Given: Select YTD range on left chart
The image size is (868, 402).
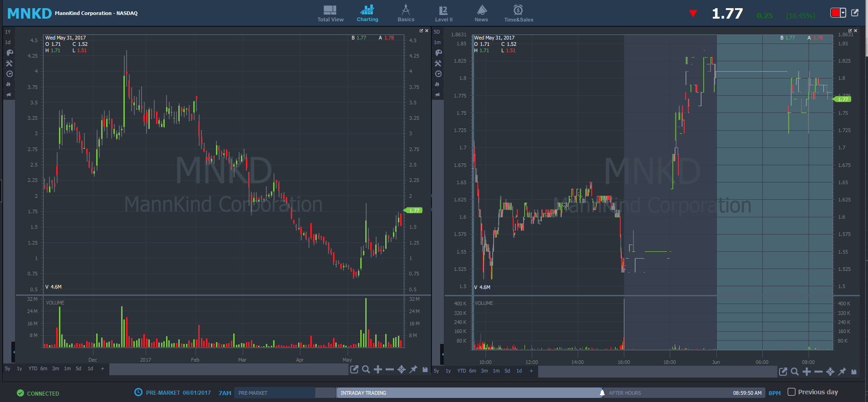Looking at the screenshot, I should [33, 369].
